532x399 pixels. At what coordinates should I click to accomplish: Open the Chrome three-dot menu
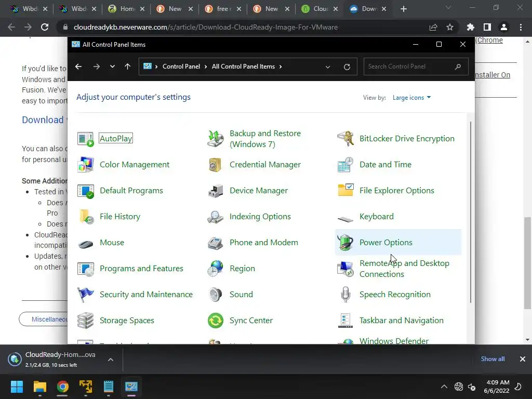[x=521, y=27]
